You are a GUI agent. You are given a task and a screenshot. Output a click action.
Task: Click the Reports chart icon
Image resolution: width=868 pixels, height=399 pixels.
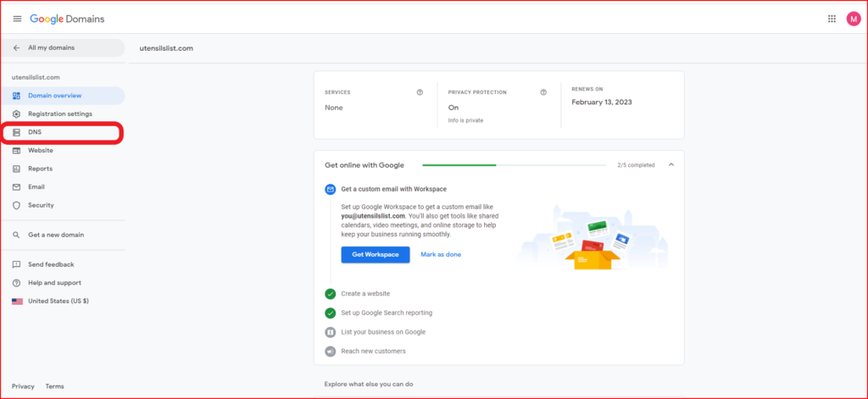(17, 169)
